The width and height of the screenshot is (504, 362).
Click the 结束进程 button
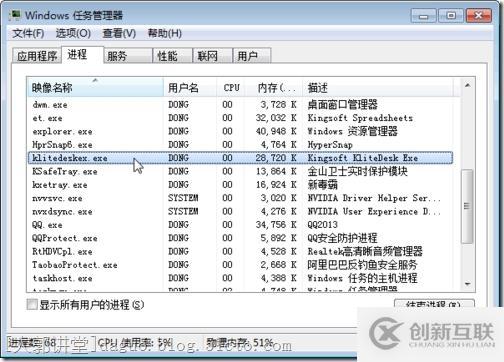click(x=434, y=303)
